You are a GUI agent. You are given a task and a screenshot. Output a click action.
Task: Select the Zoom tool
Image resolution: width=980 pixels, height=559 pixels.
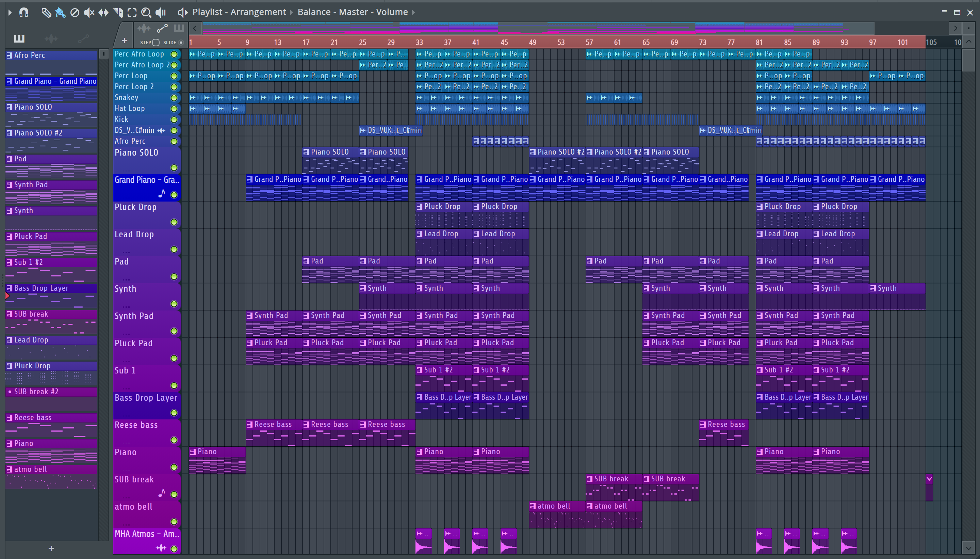pyautogui.click(x=146, y=12)
